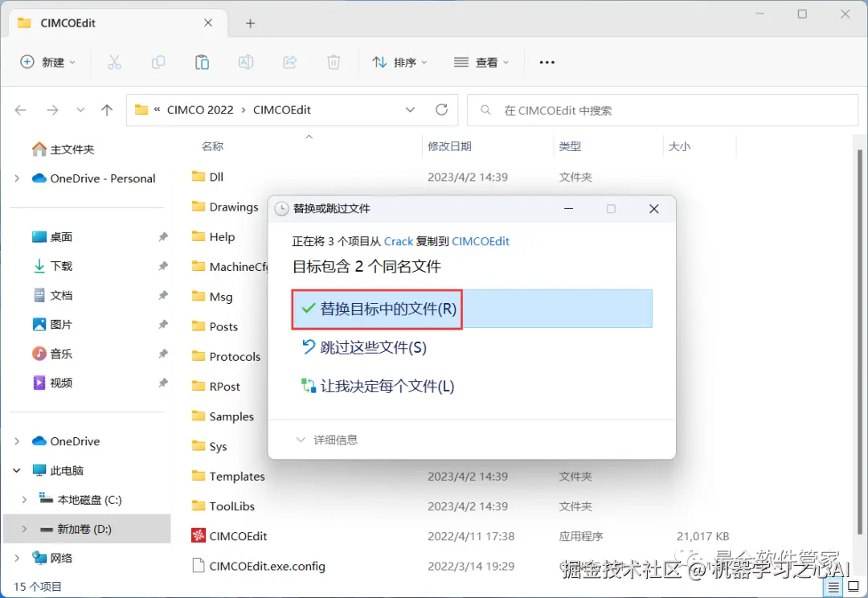Open the 新建 (New) dropdown
Viewport: 868px width, 598px height.
coord(47,62)
